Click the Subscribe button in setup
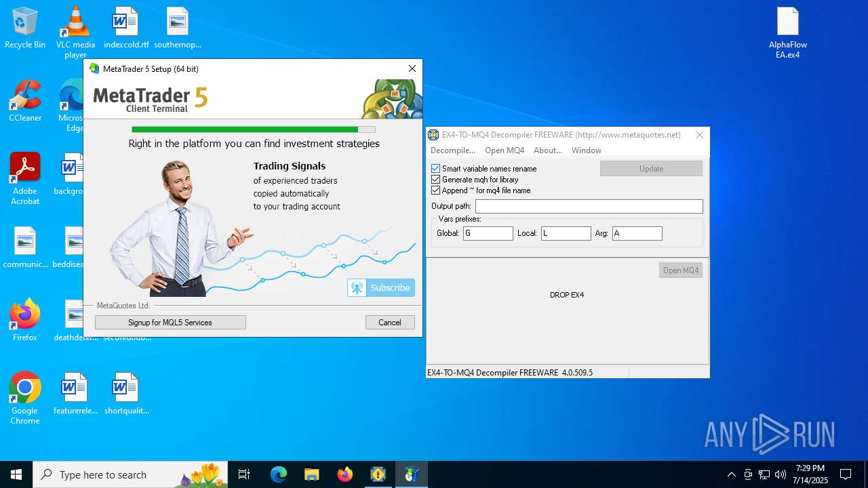 coord(381,287)
